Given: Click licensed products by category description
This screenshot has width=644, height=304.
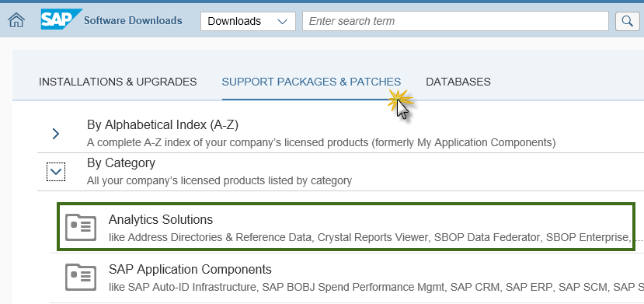Looking at the screenshot, I should pos(219,180).
